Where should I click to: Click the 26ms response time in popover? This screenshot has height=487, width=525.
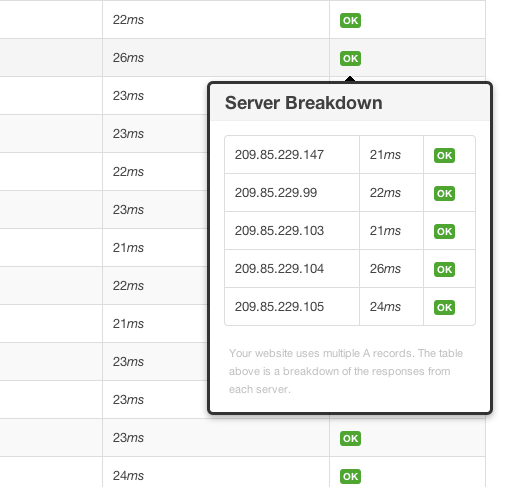tap(385, 268)
